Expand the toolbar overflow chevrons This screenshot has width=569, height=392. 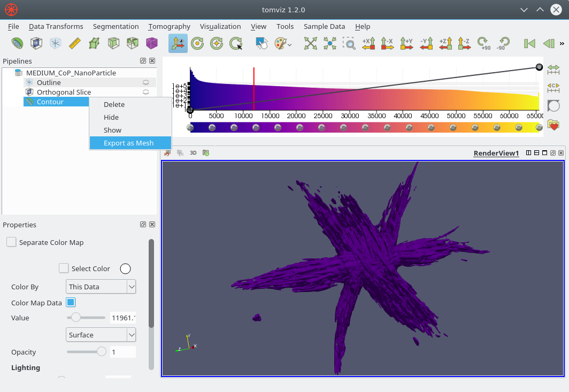click(562, 43)
